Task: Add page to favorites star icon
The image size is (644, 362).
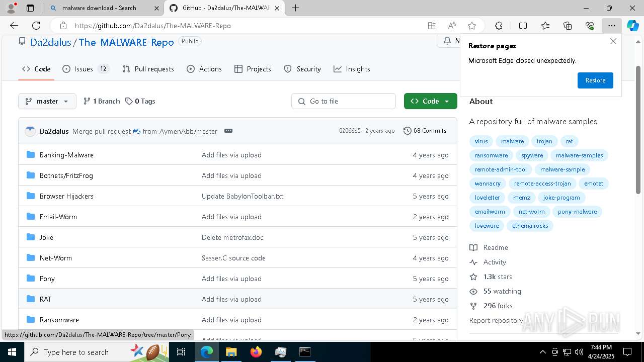Action: [472, 26]
